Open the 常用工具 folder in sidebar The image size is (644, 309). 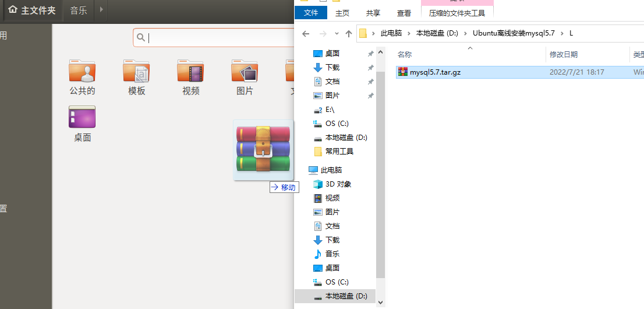(339, 152)
